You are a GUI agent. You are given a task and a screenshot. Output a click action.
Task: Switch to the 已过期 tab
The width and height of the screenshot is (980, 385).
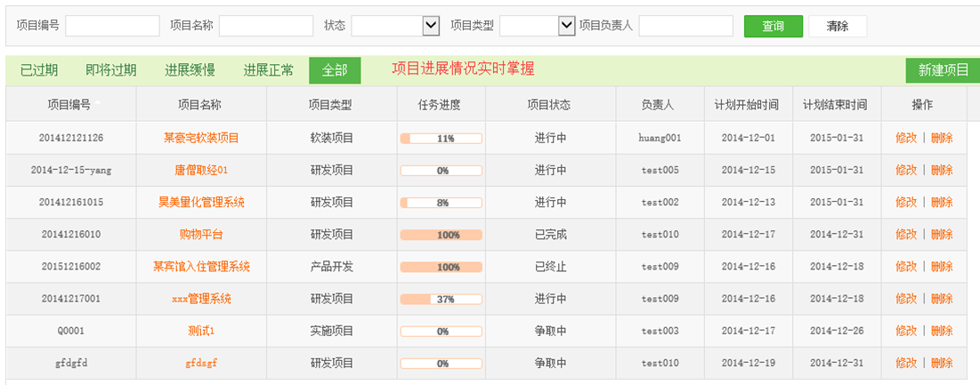click(x=39, y=70)
